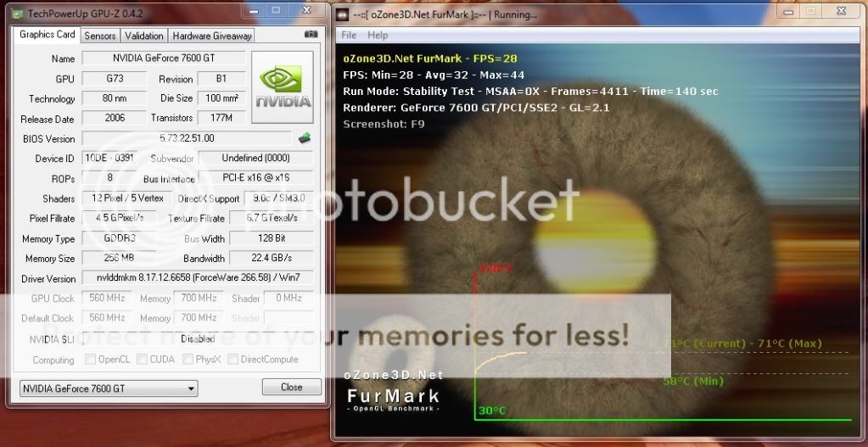Click the Transistors field showing 177M

(221, 118)
